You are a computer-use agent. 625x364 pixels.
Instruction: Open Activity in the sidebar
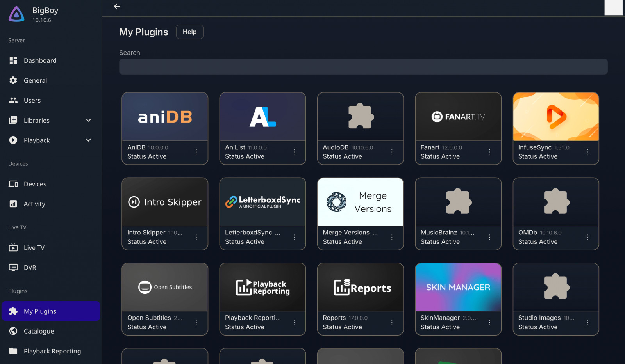click(x=34, y=204)
